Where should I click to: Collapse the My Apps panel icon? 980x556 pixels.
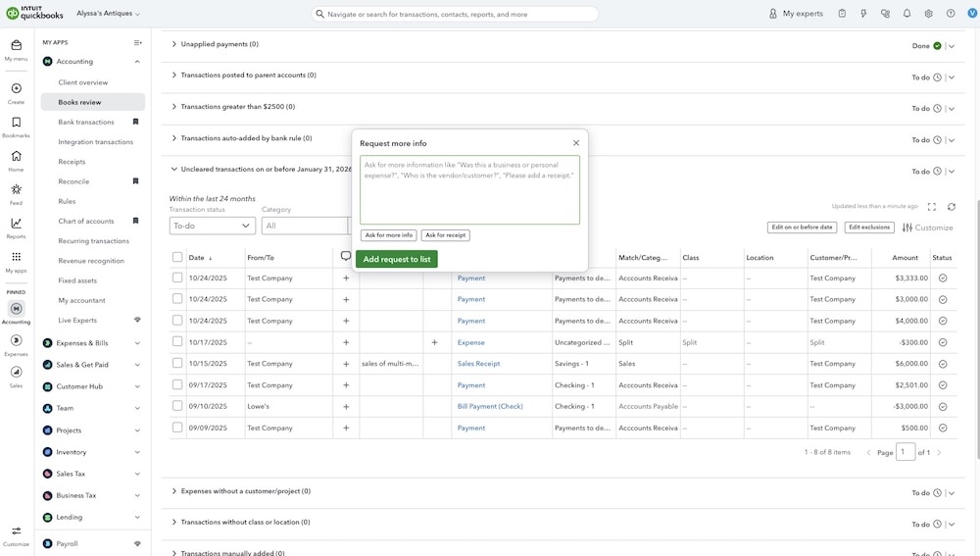pyautogui.click(x=137, y=42)
